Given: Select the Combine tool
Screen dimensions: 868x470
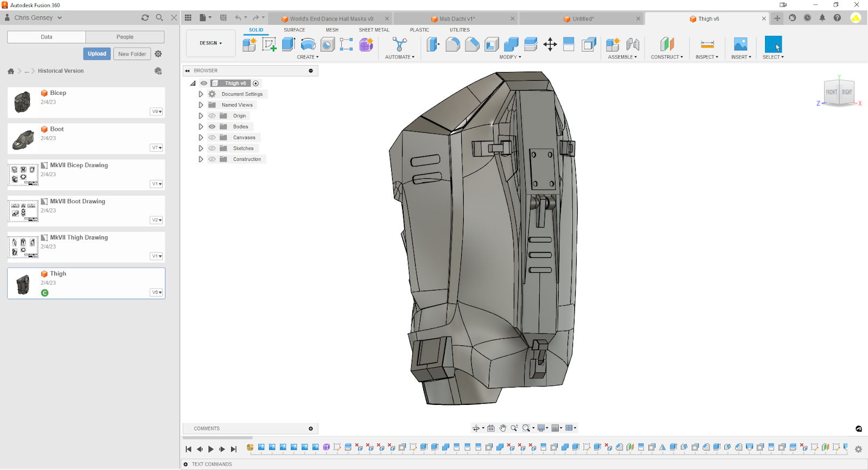Looking at the screenshot, I should click(511, 44).
